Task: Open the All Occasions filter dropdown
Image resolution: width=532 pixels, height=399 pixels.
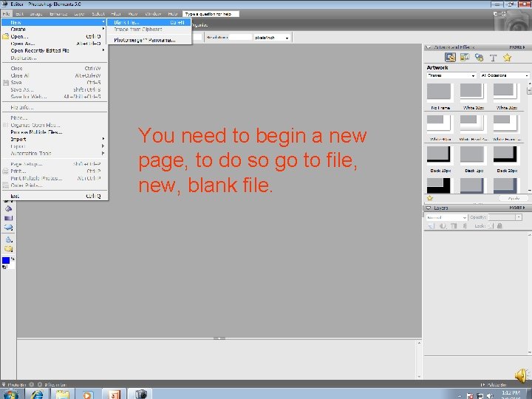Action: coord(505,75)
